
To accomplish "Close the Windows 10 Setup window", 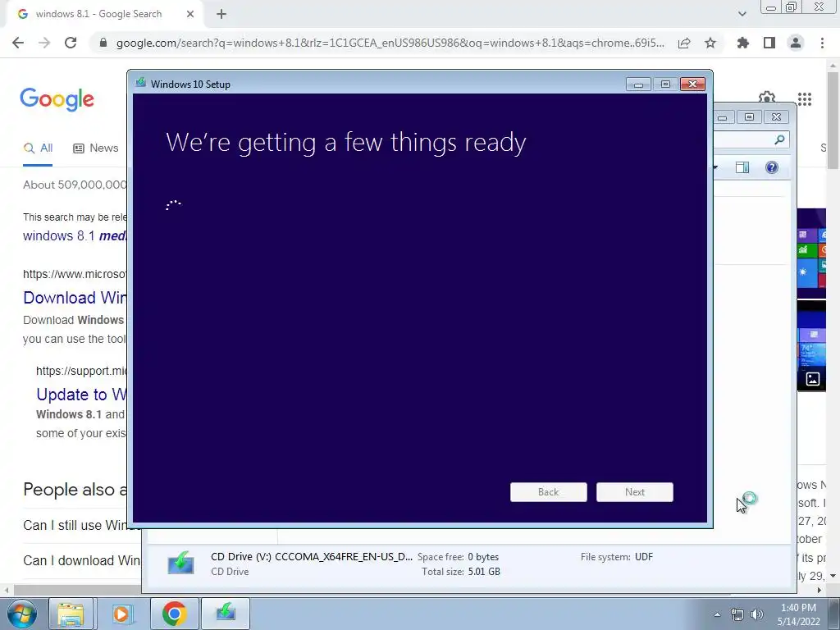I will click(692, 84).
